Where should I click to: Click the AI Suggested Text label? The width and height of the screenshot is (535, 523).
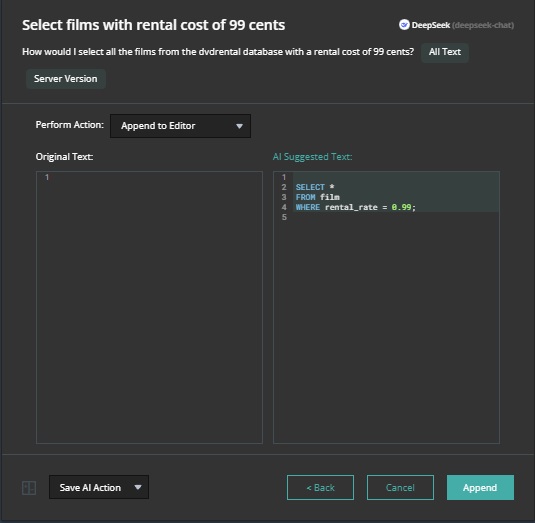click(x=312, y=157)
